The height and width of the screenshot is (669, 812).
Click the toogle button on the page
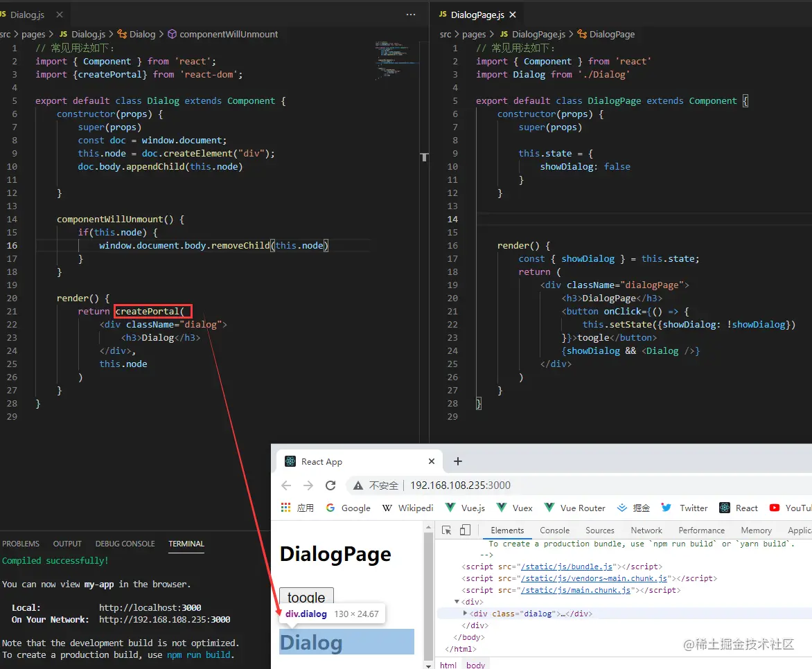(306, 596)
